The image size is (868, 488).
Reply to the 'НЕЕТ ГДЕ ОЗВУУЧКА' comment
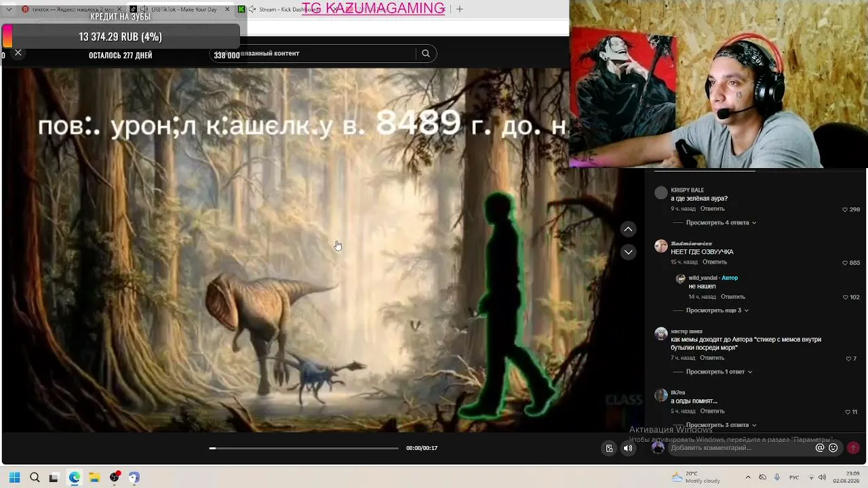click(715, 262)
